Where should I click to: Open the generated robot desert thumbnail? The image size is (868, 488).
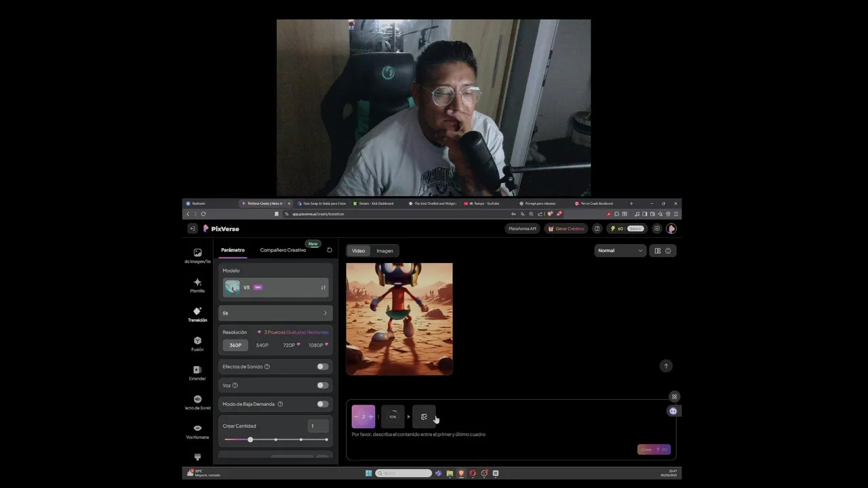399,319
